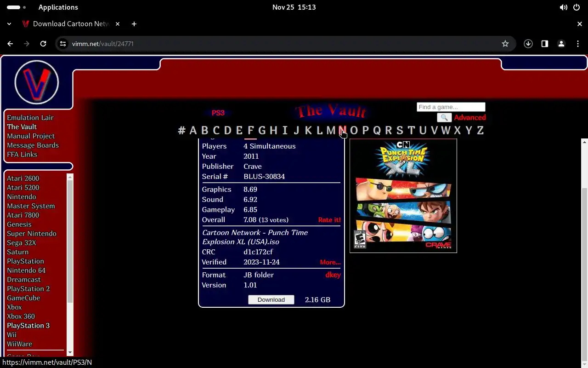Go forward with the browser forward arrow

tap(27, 44)
